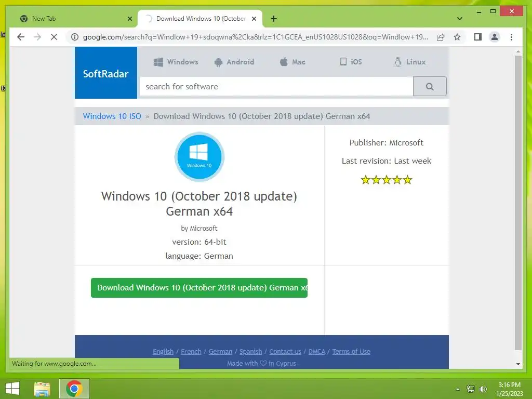Click the fifth yellow rating star
The width and height of the screenshot is (532, 399).
(407, 180)
